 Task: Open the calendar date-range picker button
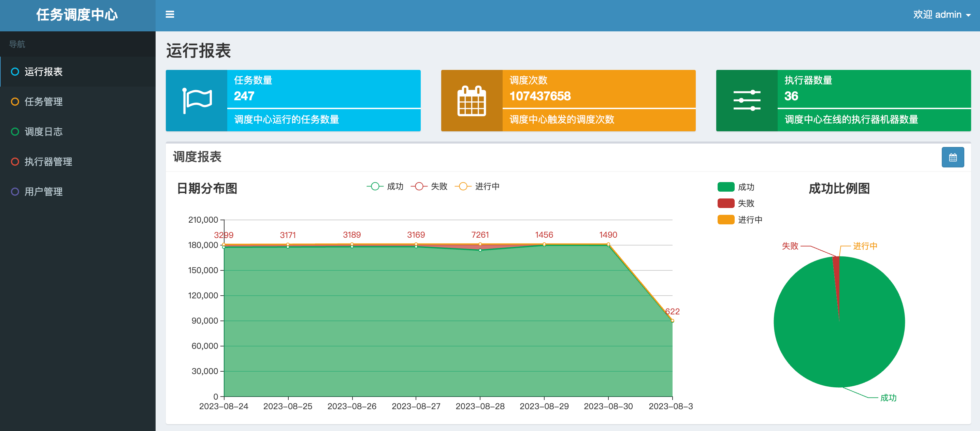coord(953,157)
